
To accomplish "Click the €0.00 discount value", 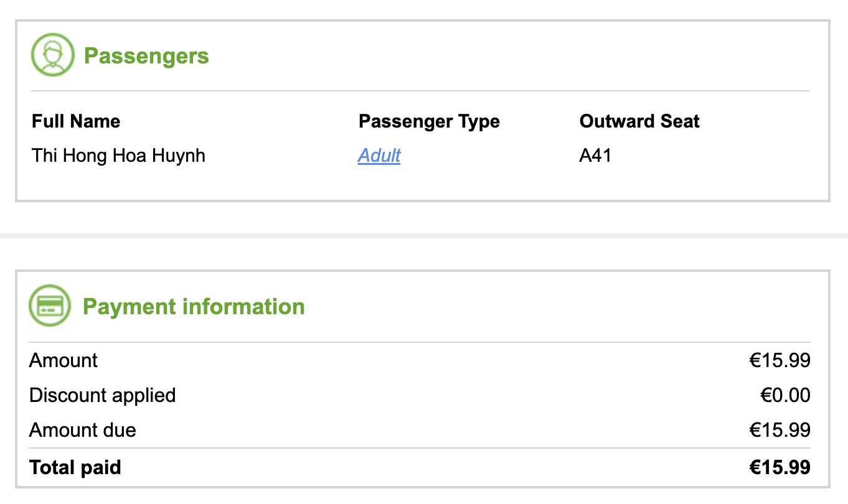I will click(785, 395).
